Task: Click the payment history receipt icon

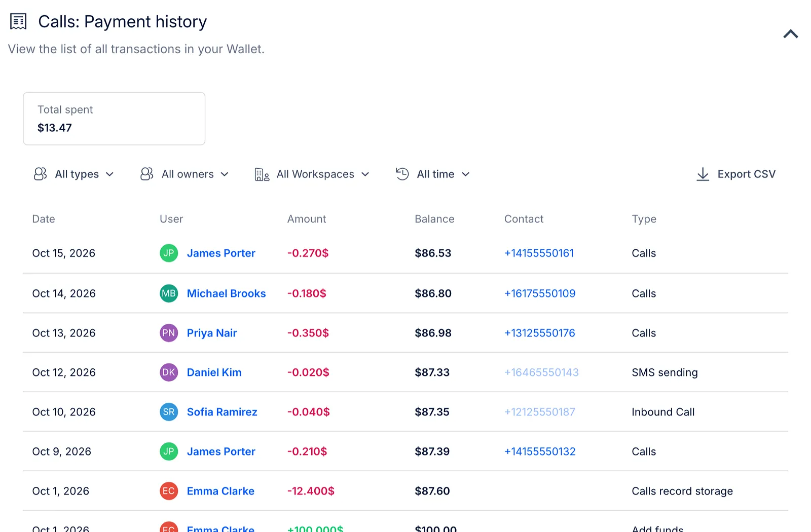Action: 19,22
